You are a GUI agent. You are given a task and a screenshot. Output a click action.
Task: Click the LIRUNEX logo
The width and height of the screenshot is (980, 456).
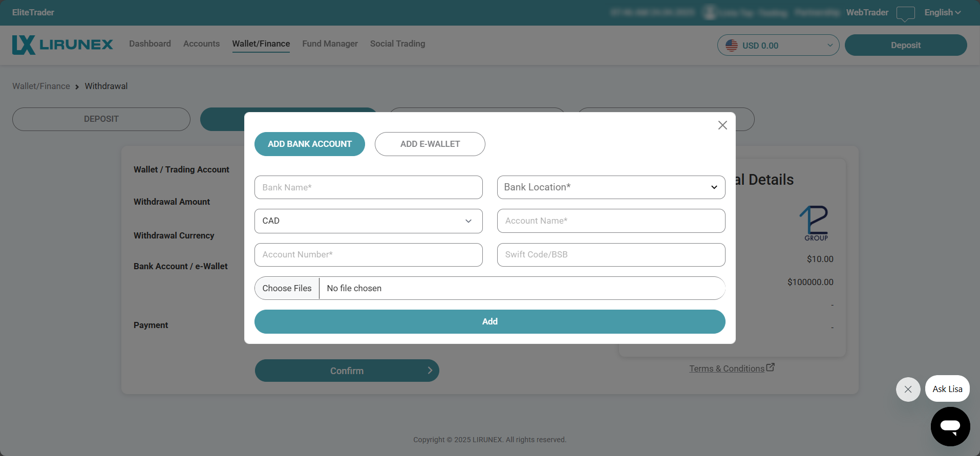[x=62, y=45]
